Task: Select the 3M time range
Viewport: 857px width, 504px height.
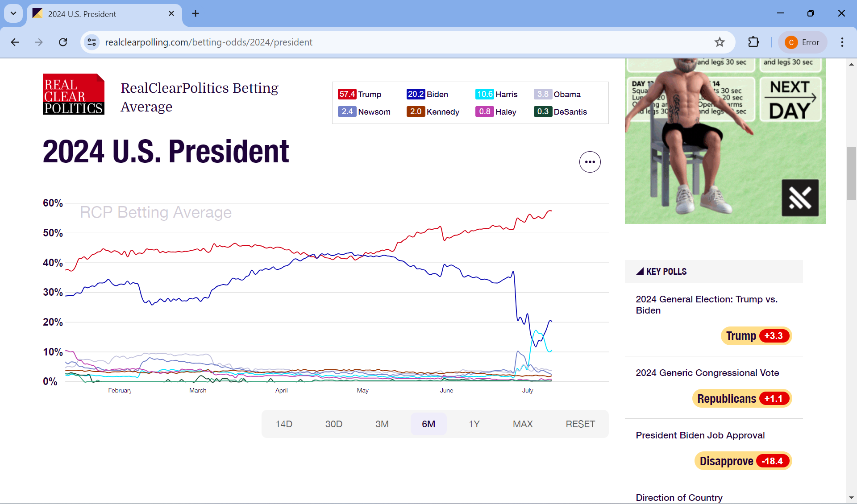Action: click(x=382, y=424)
